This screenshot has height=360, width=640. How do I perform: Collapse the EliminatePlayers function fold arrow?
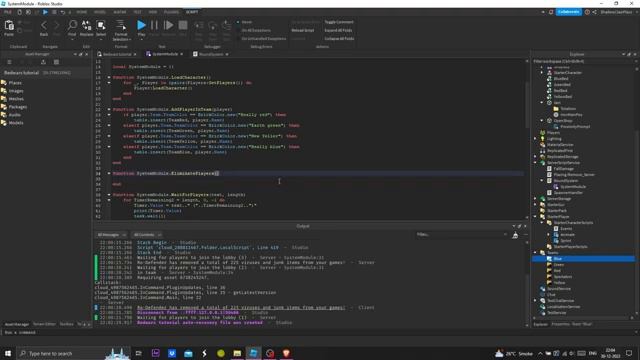click(x=109, y=173)
